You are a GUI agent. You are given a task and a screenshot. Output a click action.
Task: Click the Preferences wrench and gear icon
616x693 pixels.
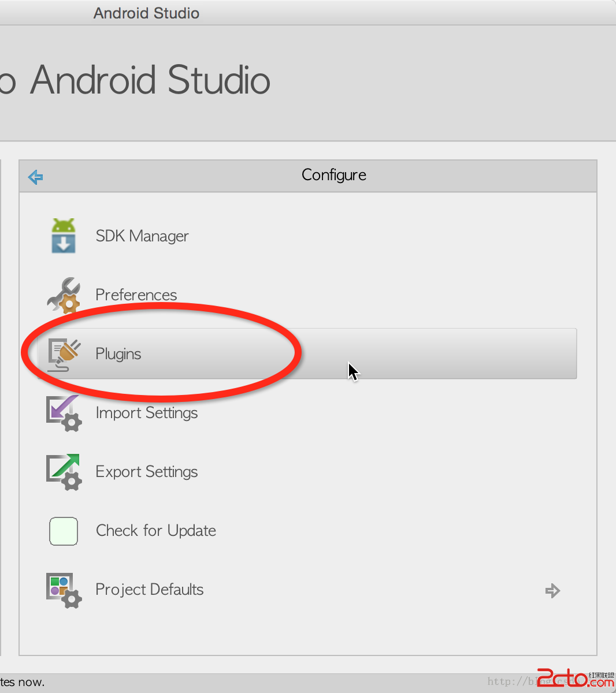point(64,295)
